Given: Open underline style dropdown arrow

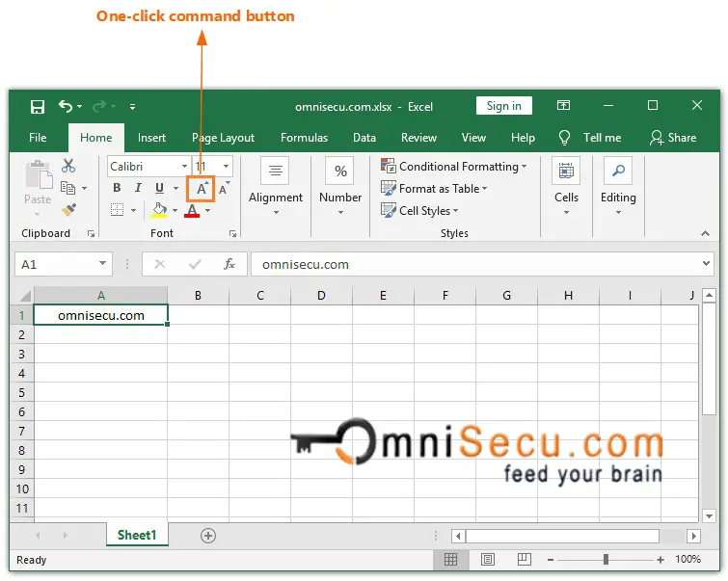Looking at the screenshot, I should (175, 189).
